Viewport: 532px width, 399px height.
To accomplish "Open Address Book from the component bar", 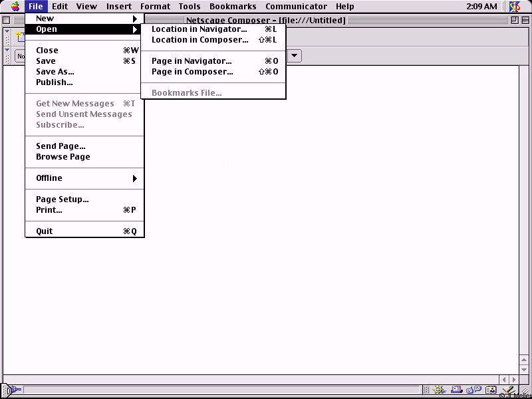I will pos(491,390).
